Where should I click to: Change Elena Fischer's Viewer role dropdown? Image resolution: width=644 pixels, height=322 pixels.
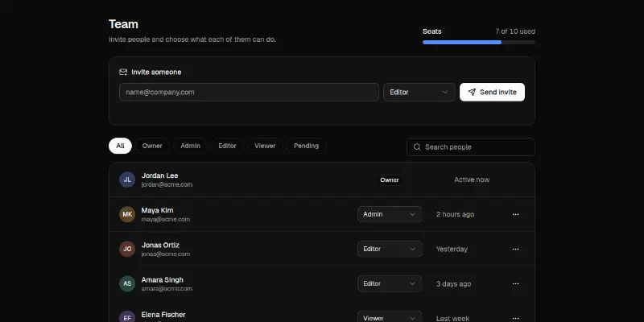[390, 316]
